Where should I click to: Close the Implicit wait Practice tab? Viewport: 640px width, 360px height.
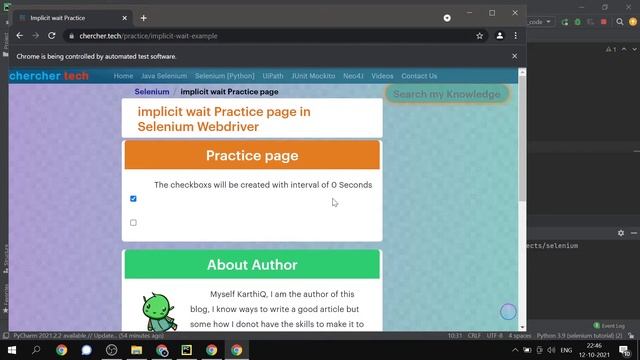click(124, 18)
